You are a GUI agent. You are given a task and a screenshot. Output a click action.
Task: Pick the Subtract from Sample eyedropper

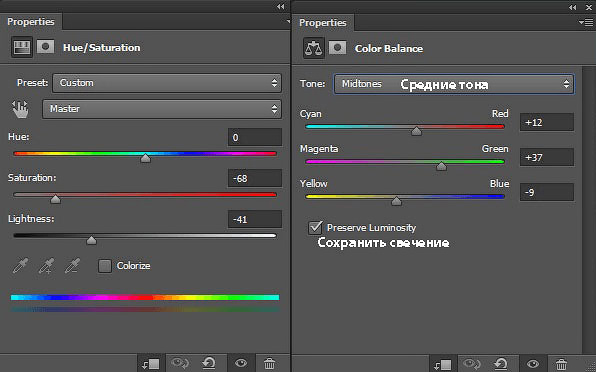point(72,266)
